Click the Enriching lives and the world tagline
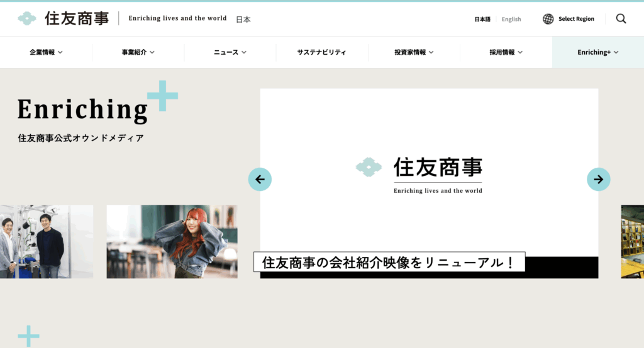644x348 pixels. 177,18
